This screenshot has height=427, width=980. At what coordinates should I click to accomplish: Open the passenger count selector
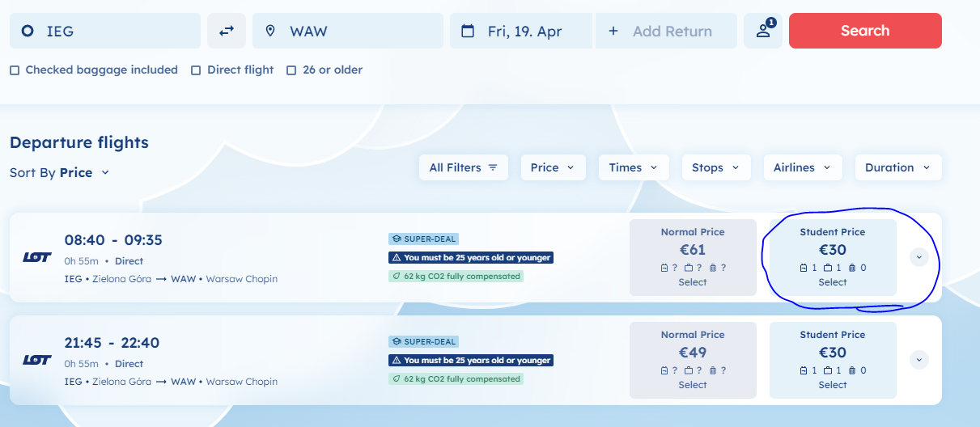coord(763,31)
